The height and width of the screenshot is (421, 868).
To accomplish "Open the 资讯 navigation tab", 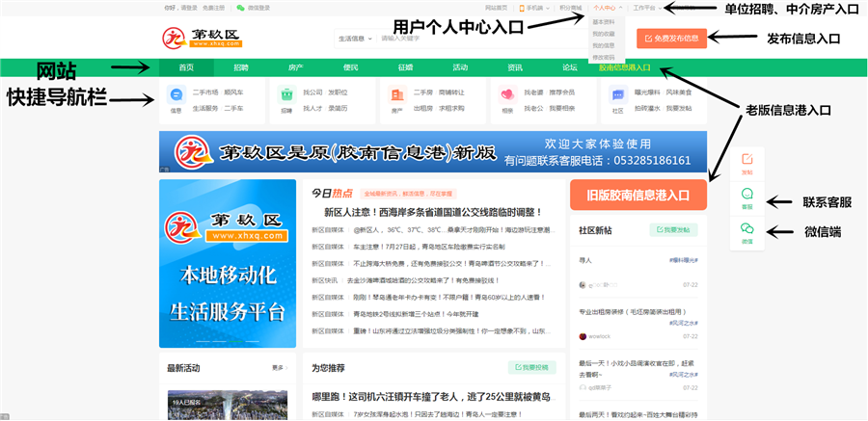I will 515,67.
